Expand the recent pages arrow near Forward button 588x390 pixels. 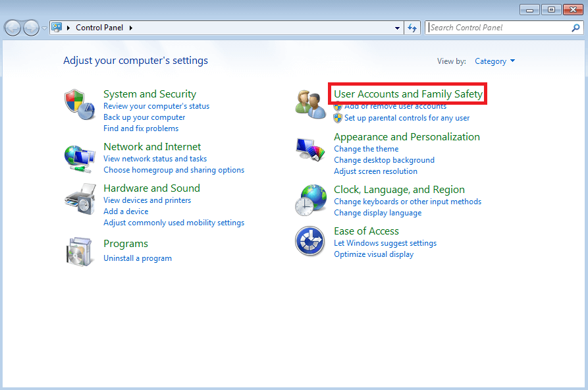click(44, 28)
